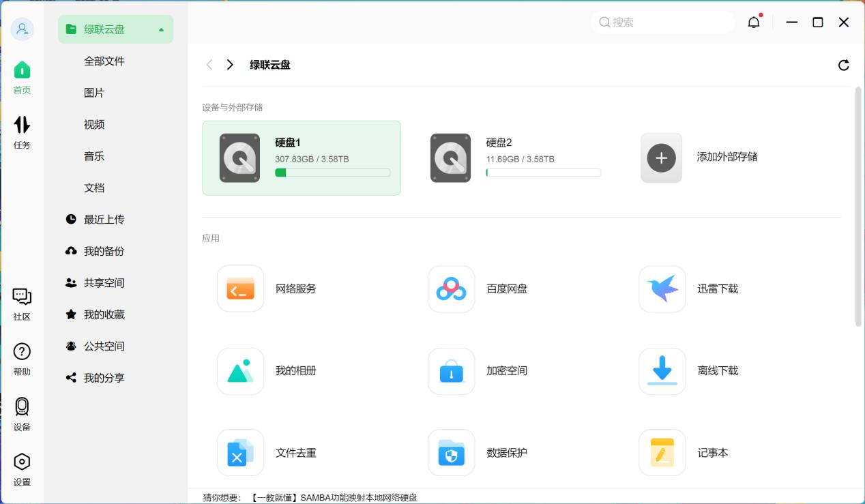Open 设置 from the sidebar
Image resolution: width=865 pixels, height=504 pixels.
click(x=22, y=469)
